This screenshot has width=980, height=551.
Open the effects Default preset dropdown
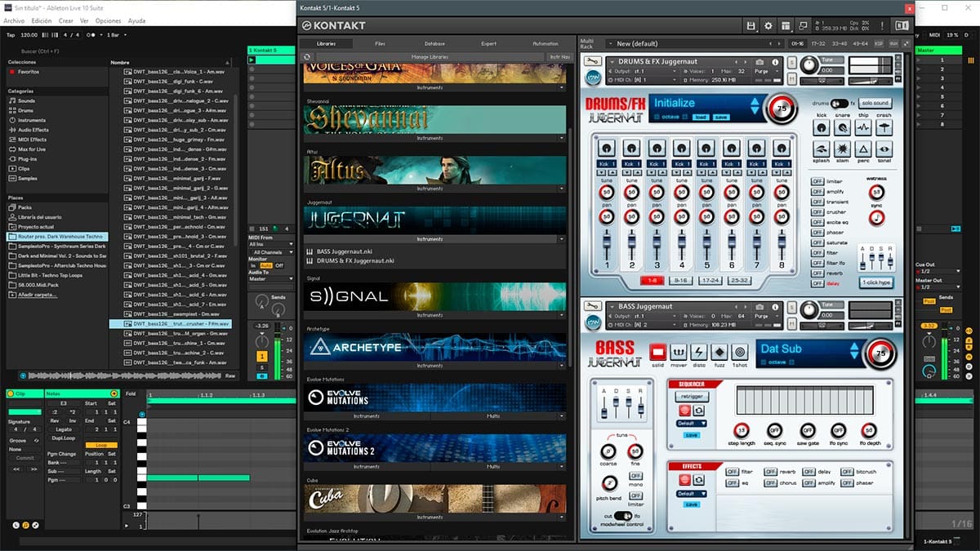click(x=691, y=494)
